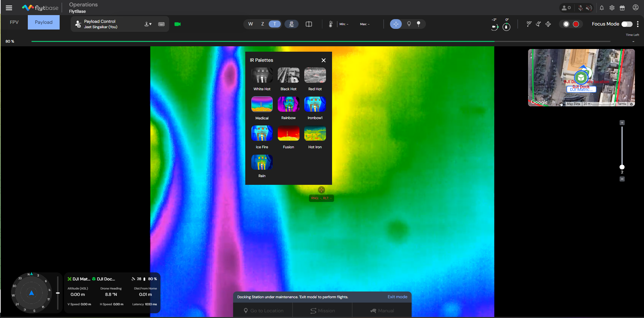644x318 pixels.
Task: Start video recording with red button
Action: 576,24
